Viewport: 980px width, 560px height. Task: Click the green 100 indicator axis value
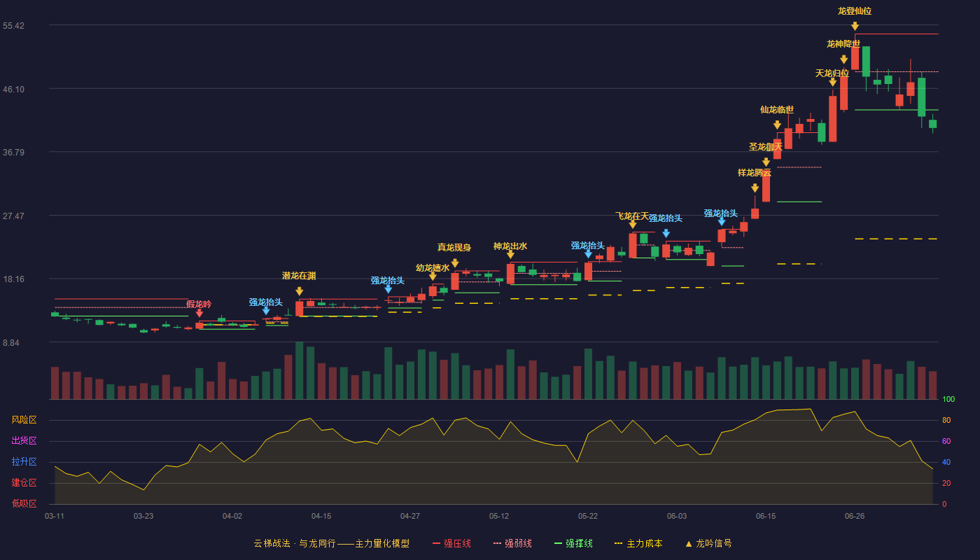click(948, 400)
